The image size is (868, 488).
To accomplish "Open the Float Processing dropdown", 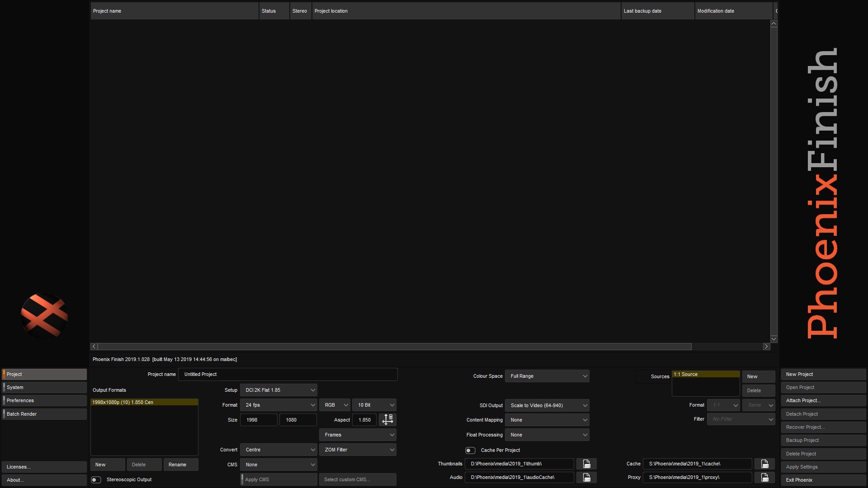I will (x=547, y=435).
